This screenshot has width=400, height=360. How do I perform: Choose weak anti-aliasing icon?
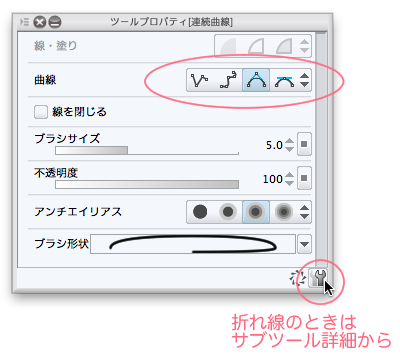click(x=228, y=212)
